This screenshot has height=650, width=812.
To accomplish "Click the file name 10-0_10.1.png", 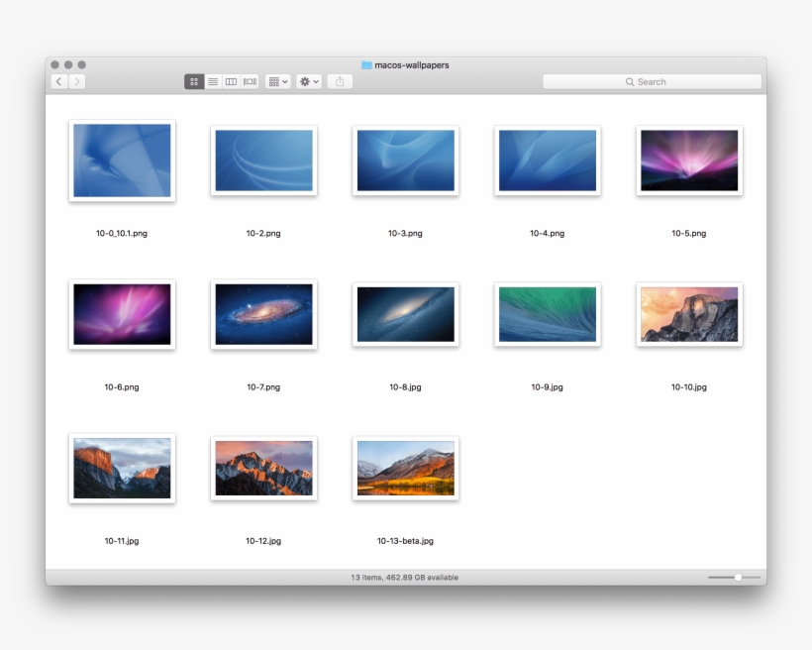I will pyautogui.click(x=122, y=233).
